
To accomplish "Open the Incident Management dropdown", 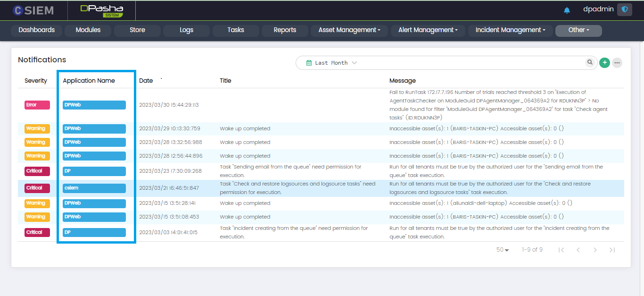I will pos(510,30).
